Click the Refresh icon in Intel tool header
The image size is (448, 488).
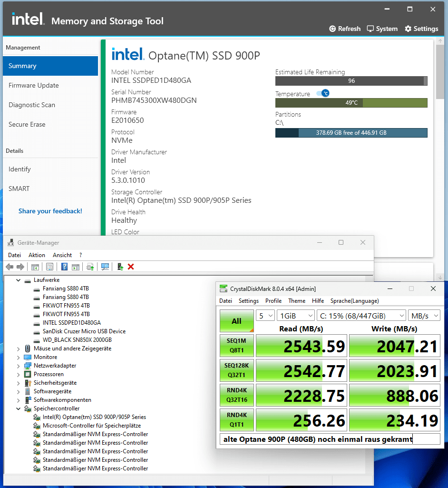[x=332, y=29]
